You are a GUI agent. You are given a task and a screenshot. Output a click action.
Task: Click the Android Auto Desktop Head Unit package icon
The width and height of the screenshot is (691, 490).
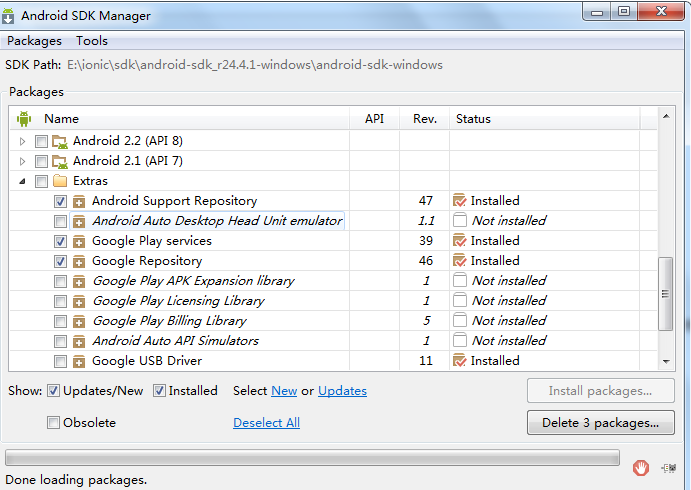coord(79,221)
